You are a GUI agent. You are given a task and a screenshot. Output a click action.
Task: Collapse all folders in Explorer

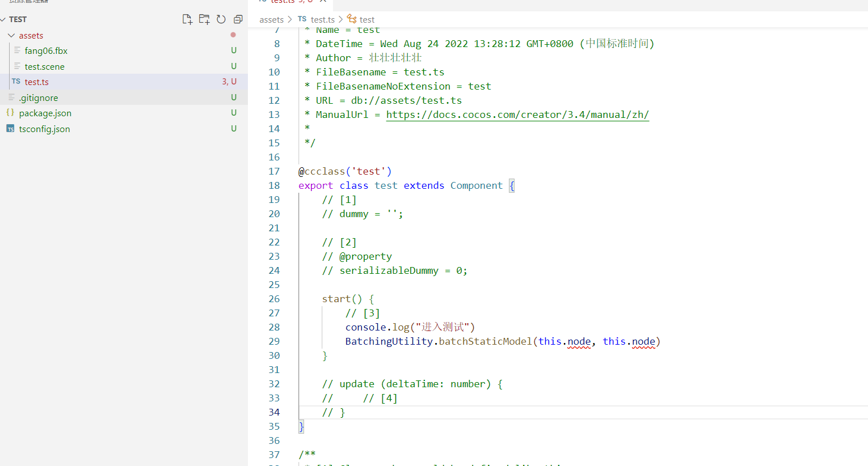(238, 19)
